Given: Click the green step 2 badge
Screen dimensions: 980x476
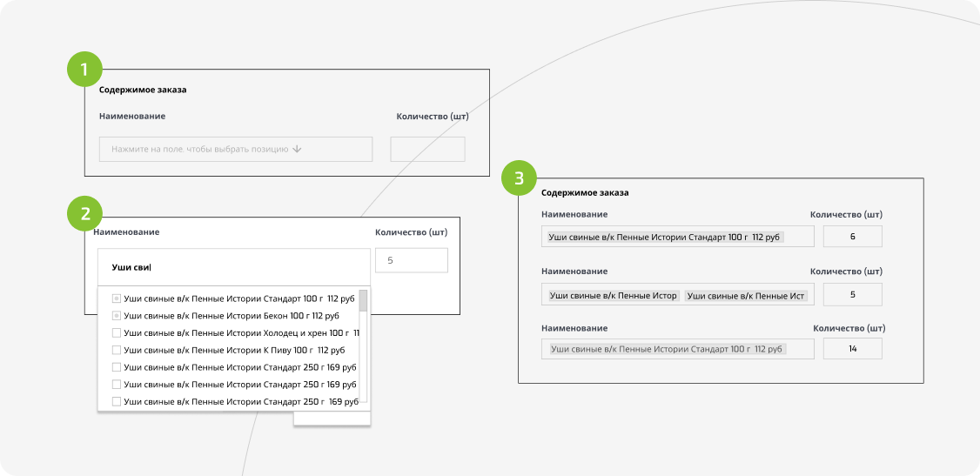Looking at the screenshot, I should pyautogui.click(x=84, y=214).
